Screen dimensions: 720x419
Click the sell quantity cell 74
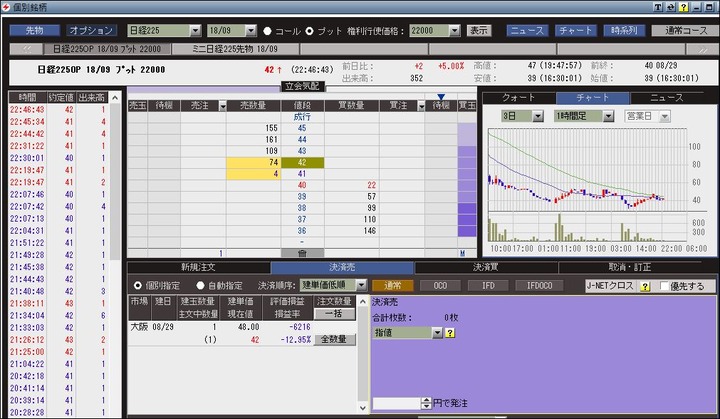(253, 162)
